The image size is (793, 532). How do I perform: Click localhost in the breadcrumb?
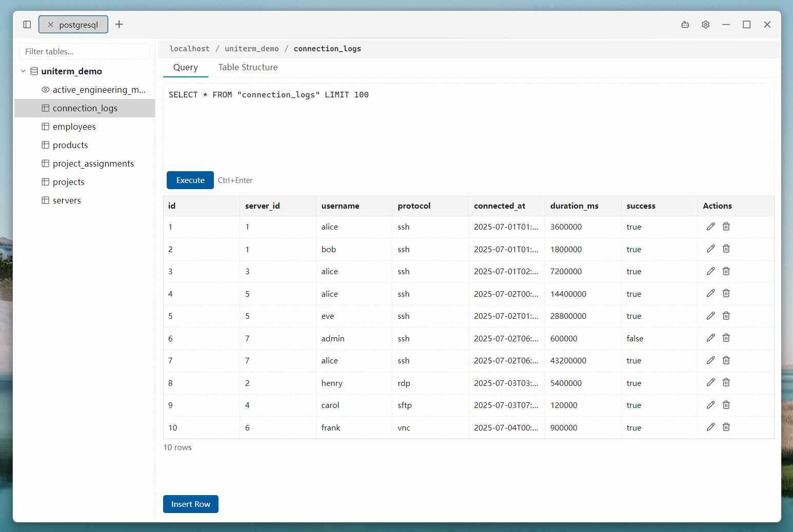pos(190,49)
